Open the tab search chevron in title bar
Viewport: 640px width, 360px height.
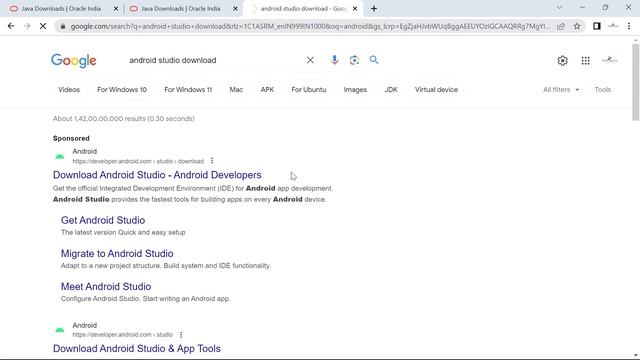pos(560,7)
